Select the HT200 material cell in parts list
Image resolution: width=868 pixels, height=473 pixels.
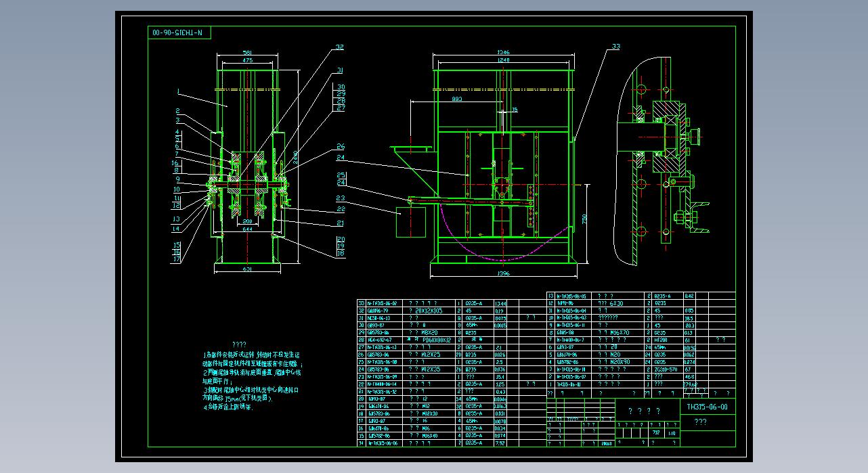pos(663,340)
